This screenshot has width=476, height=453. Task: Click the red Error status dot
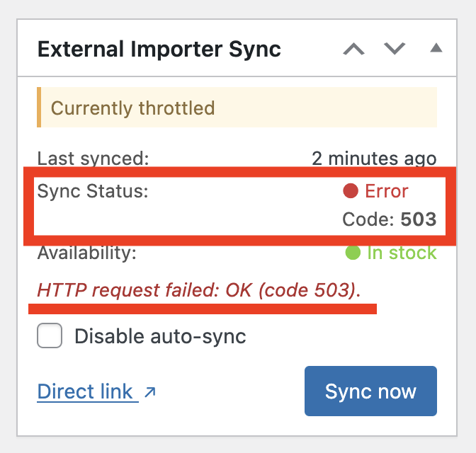click(351, 191)
